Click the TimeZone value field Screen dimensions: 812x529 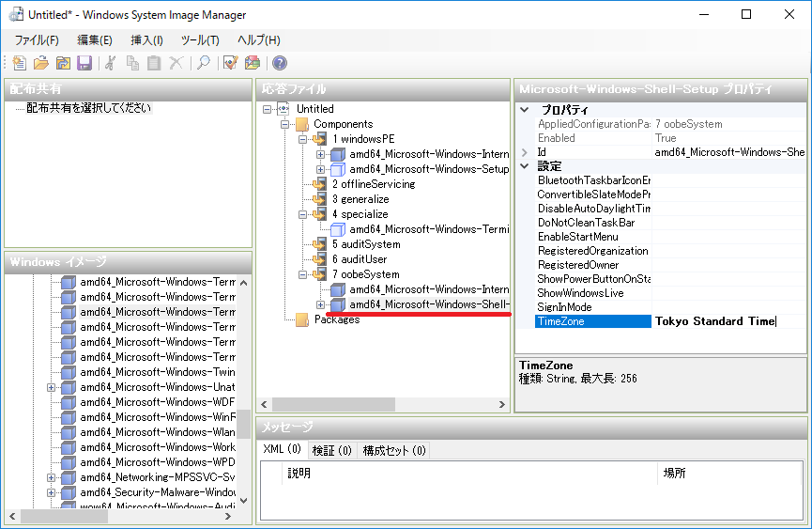(x=728, y=321)
